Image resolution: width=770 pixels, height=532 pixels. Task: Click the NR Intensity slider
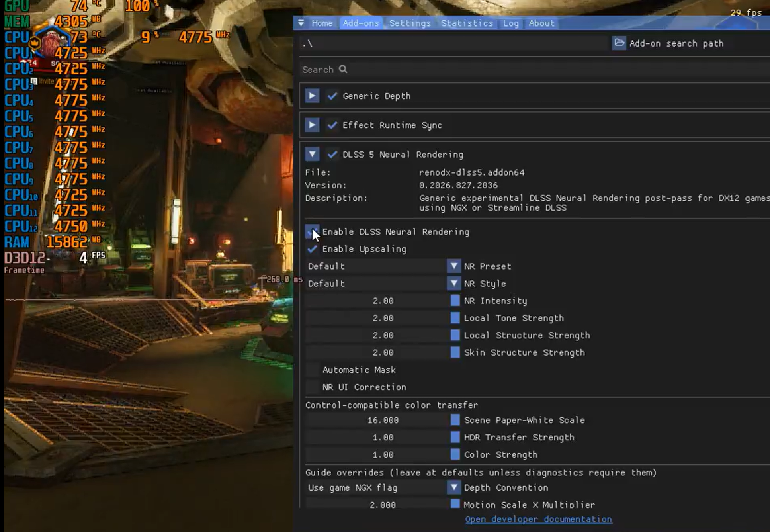point(383,301)
